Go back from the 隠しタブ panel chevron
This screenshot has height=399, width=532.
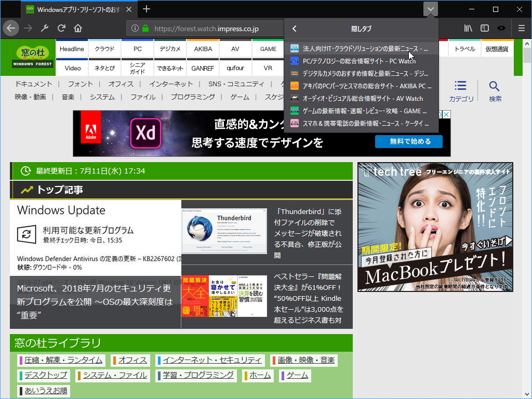(x=295, y=29)
